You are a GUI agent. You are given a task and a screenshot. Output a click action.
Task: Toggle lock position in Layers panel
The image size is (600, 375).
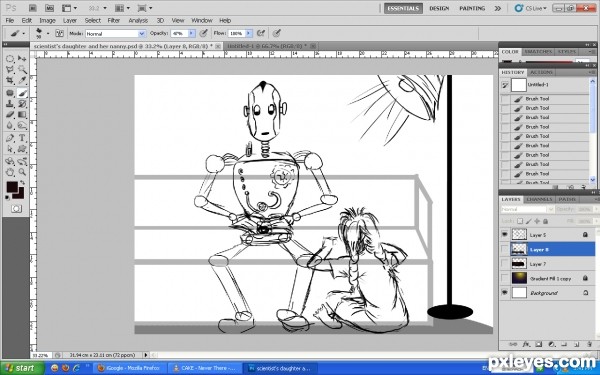(537, 221)
